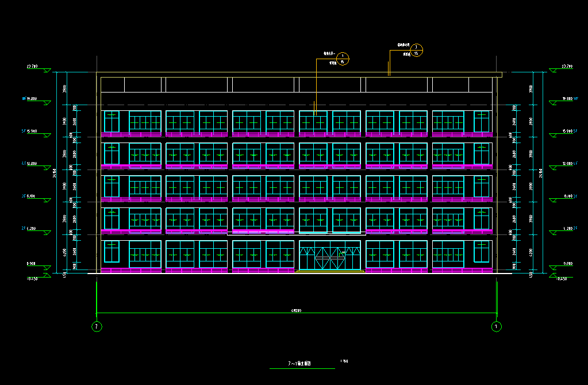Select the orange detail callout circle 3/15
Screen dimensions: 588x385
[417, 51]
